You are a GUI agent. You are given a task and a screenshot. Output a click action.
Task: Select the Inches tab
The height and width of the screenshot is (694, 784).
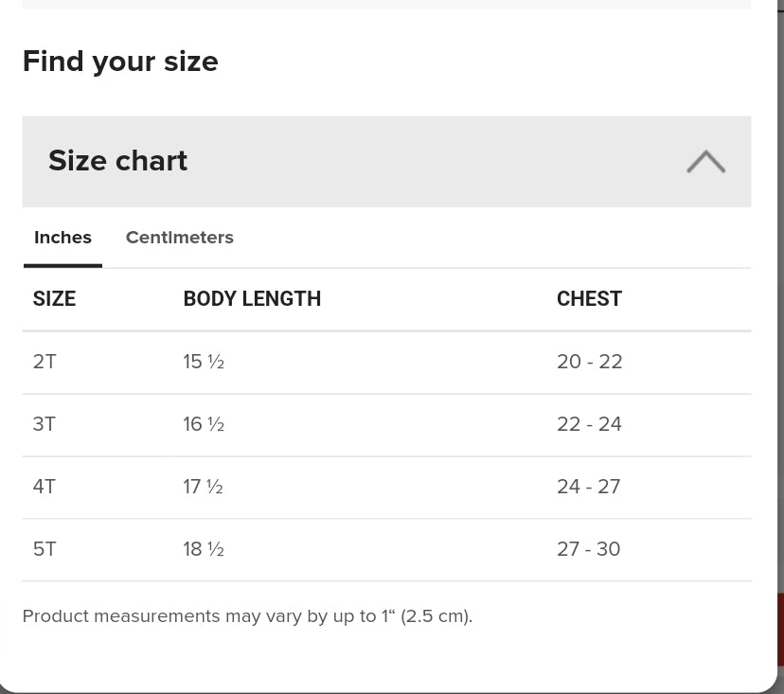pos(62,238)
